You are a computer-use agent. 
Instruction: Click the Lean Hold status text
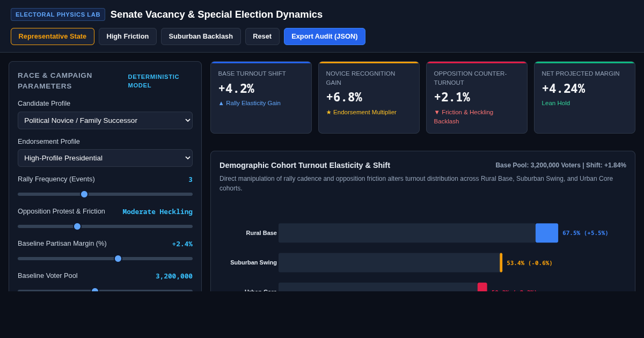(556, 103)
